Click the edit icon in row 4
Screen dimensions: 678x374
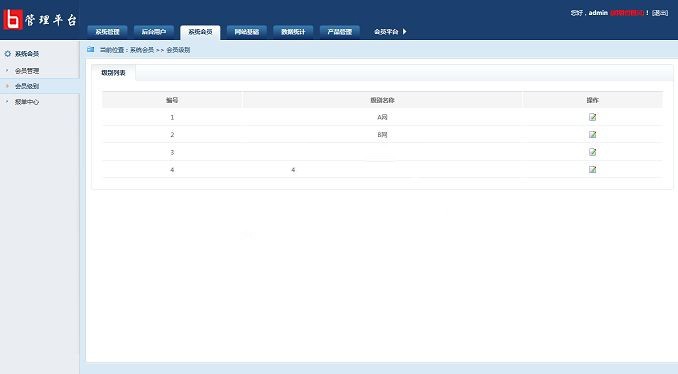click(x=592, y=169)
